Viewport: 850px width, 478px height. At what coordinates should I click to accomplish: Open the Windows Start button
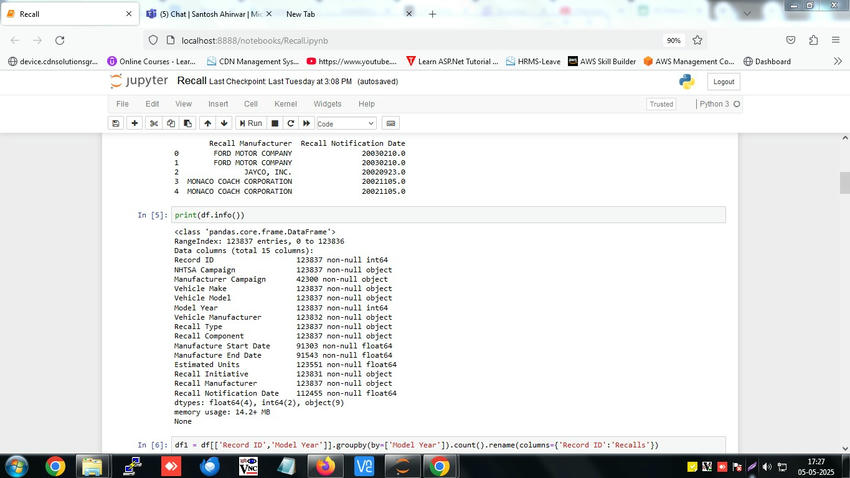coord(16,467)
